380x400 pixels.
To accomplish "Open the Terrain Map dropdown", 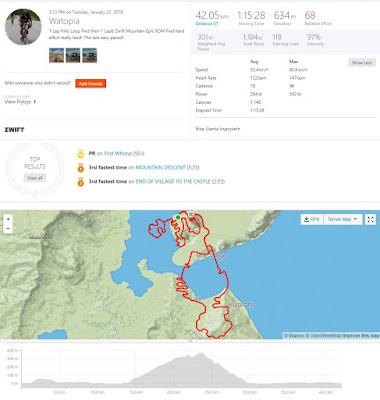I will (x=342, y=219).
